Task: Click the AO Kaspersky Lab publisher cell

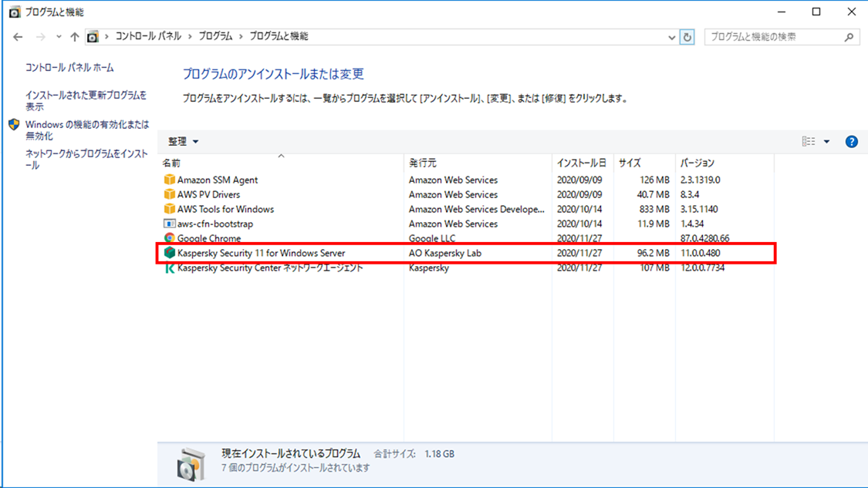Action: pyautogui.click(x=444, y=253)
